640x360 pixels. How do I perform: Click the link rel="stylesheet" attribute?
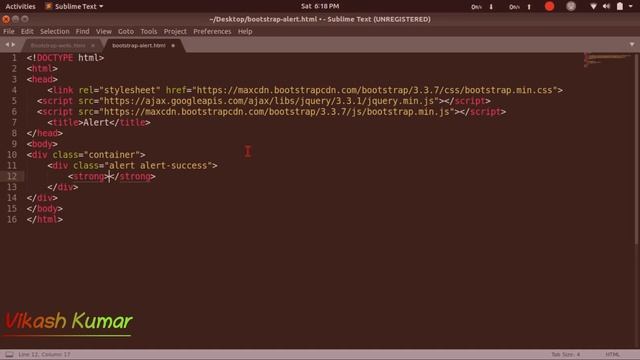click(119, 90)
